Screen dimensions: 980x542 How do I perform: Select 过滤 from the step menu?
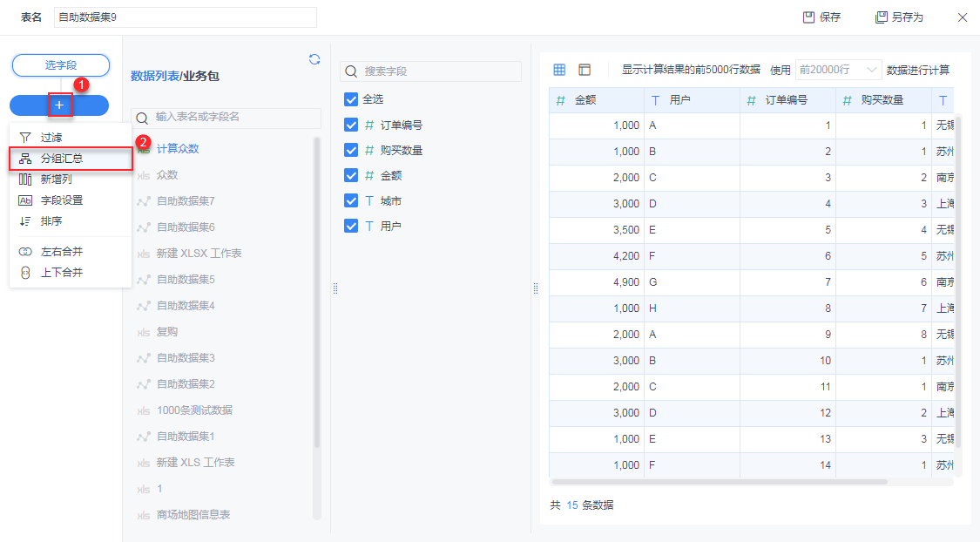pyautogui.click(x=71, y=137)
